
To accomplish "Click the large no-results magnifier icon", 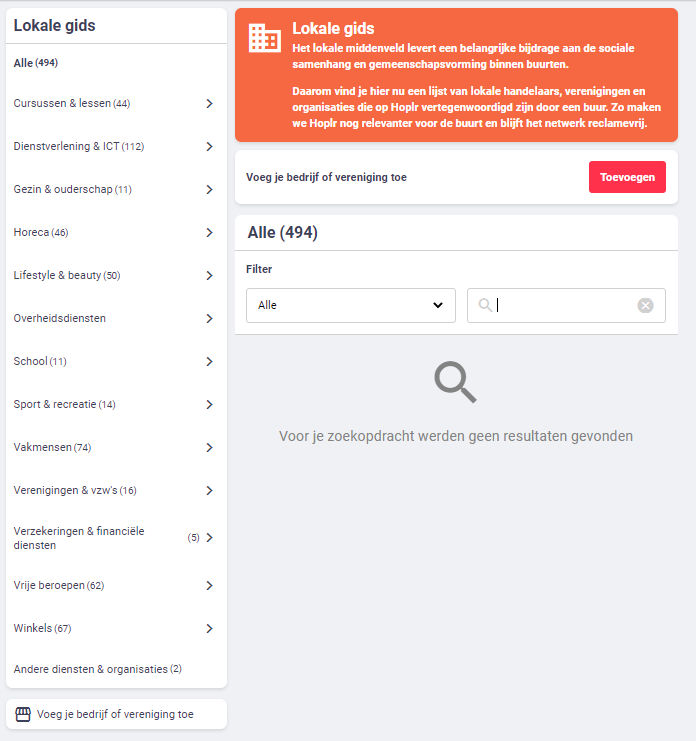I will click(x=455, y=381).
